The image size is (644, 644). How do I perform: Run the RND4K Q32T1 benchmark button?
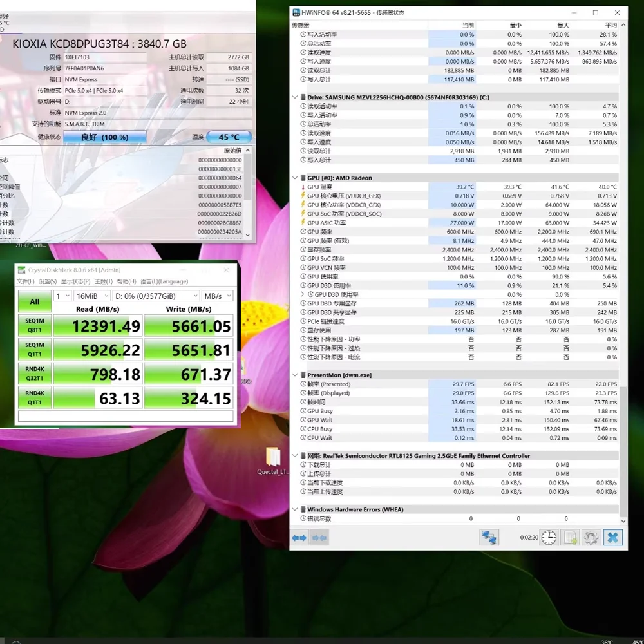coord(35,374)
